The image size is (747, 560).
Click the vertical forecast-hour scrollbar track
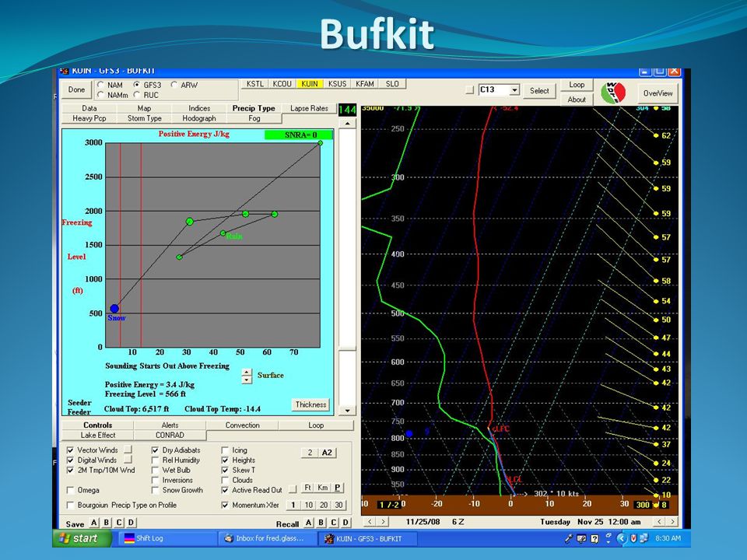pos(347,267)
